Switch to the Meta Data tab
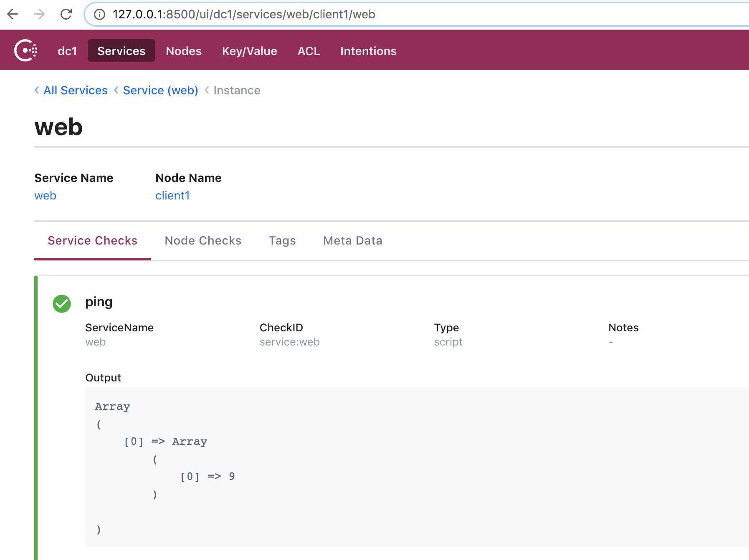 point(353,241)
